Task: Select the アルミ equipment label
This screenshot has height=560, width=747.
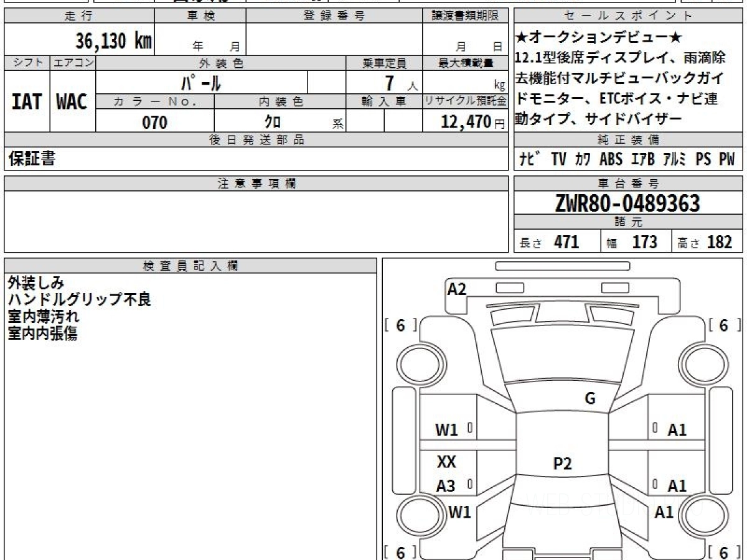Action: (674, 159)
